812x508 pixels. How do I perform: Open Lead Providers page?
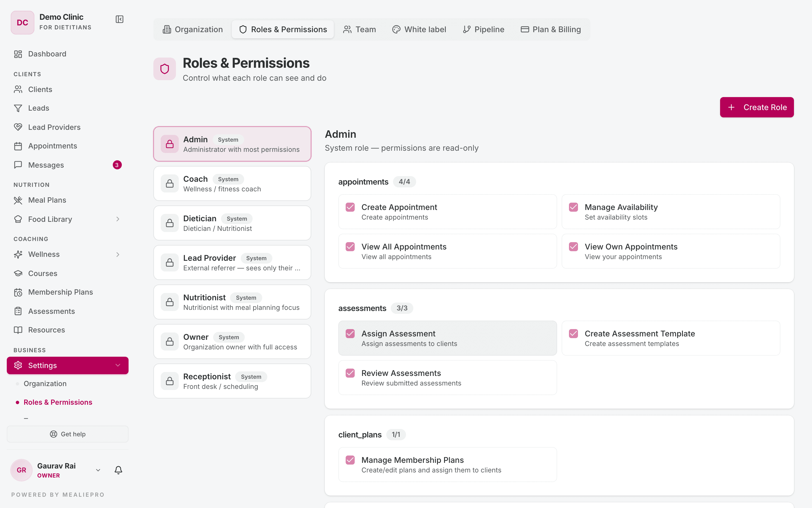click(x=67, y=127)
